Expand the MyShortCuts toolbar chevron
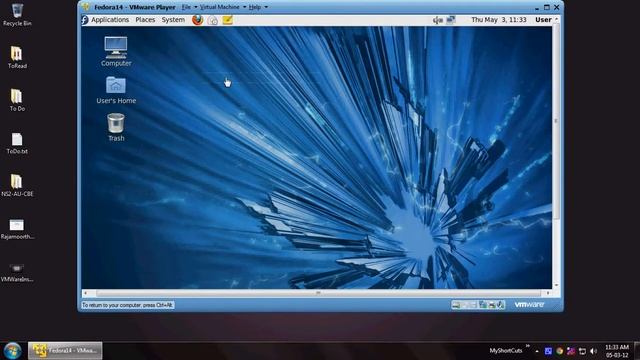This screenshot has height=360, width=640. coord(527,346)
